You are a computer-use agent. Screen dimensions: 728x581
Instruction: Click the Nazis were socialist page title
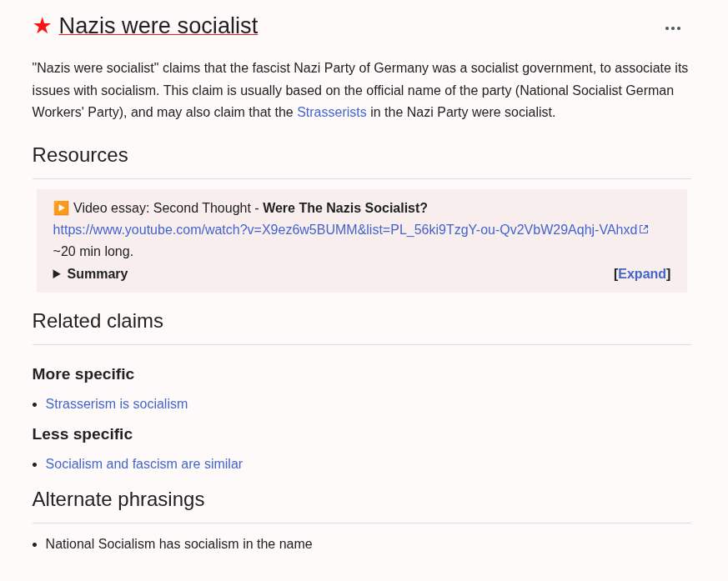pos(158,26)
